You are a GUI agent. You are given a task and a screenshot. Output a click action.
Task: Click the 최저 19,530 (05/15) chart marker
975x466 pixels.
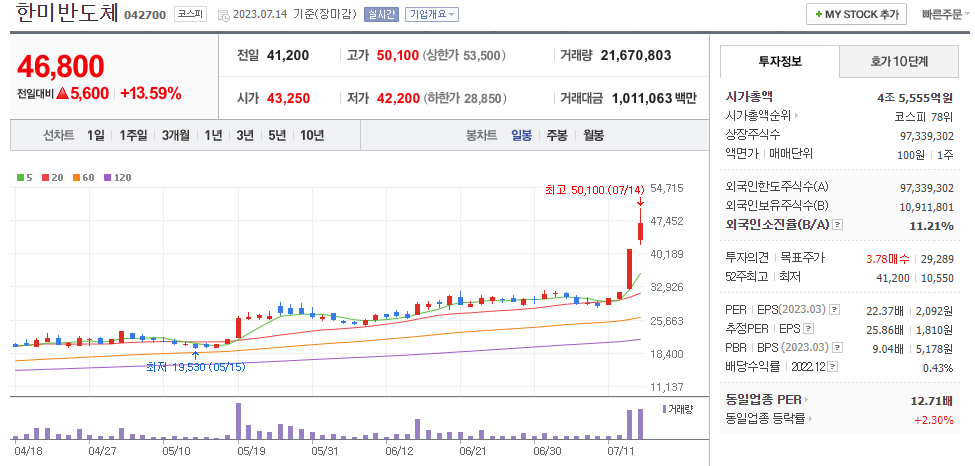tap(195, 367)
